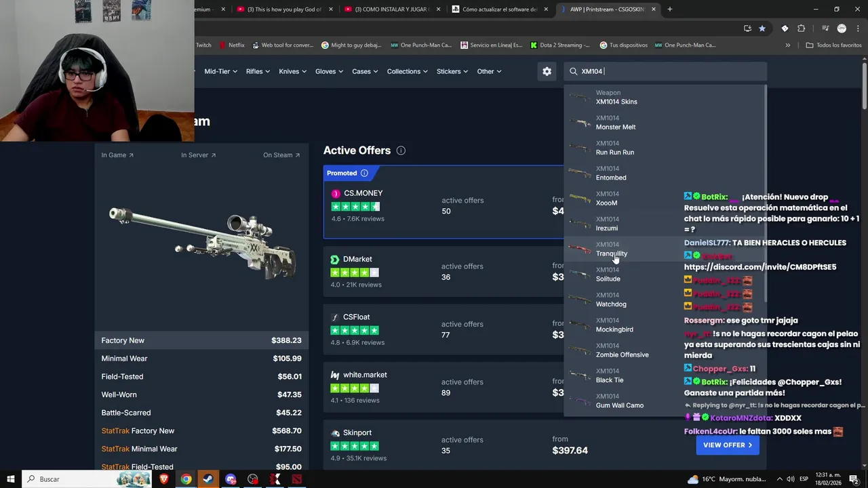This screenshot has width=868, height=488.
Task: Show more bookmarks chevron
Action: [787, 45]
